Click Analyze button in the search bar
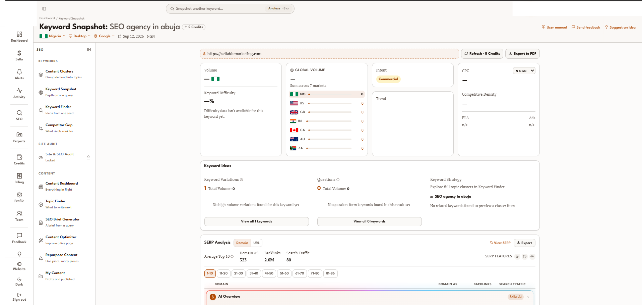Viewport: 644px width, 305px height. coord(279,9)
